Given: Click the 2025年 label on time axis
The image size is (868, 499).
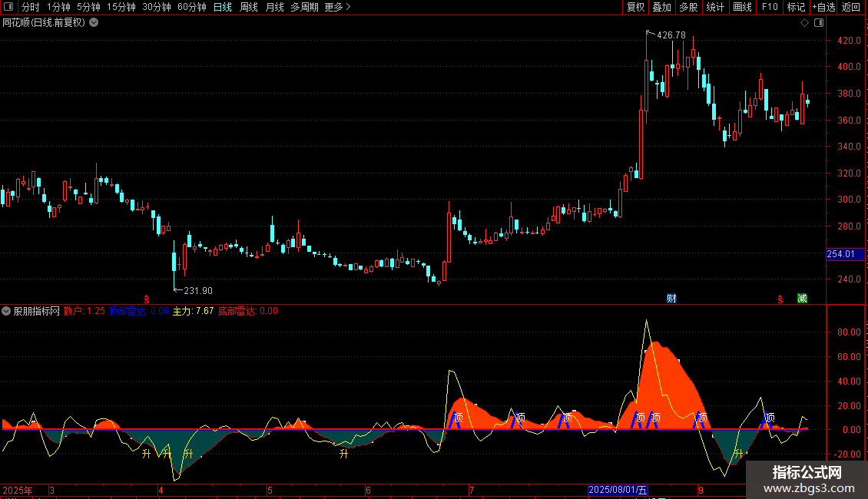Looking at the screenshot, I should (18, 490).
